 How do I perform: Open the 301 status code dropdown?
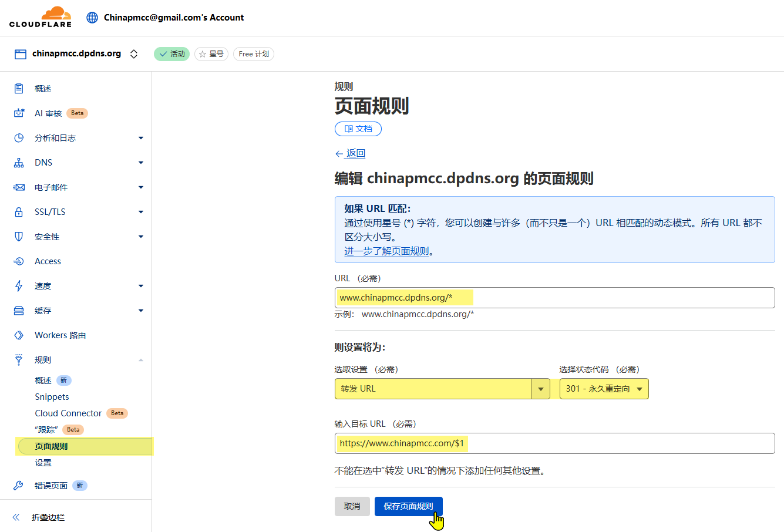pos(604,389)
